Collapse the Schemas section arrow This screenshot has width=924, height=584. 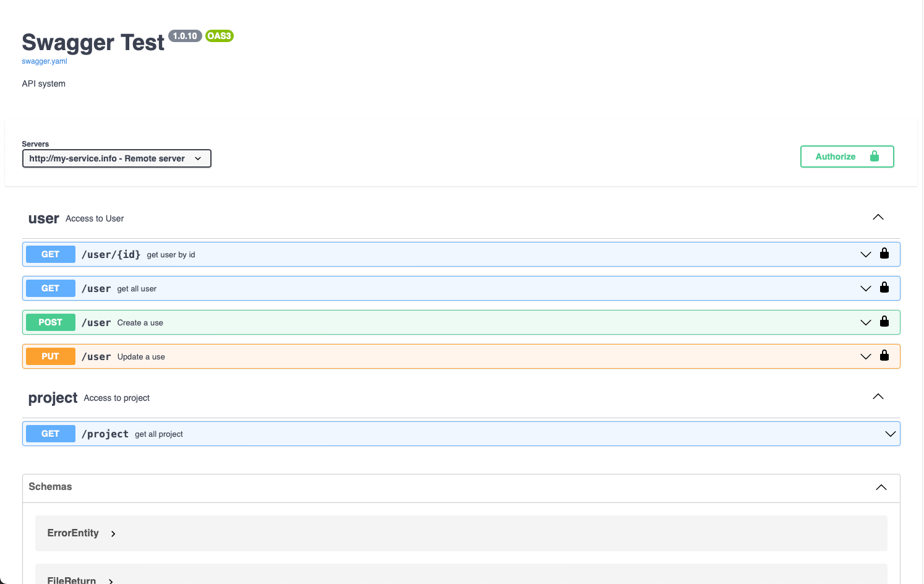[881, 487]
